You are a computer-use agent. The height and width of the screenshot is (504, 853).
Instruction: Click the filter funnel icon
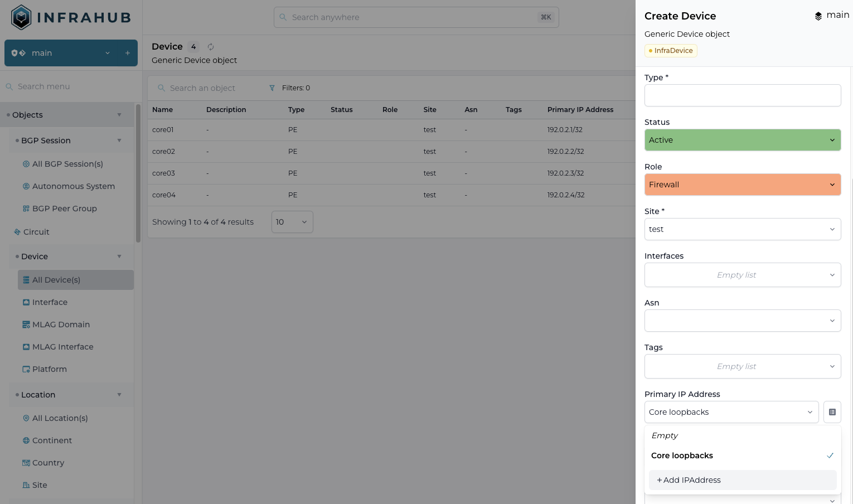click(272, 88)
